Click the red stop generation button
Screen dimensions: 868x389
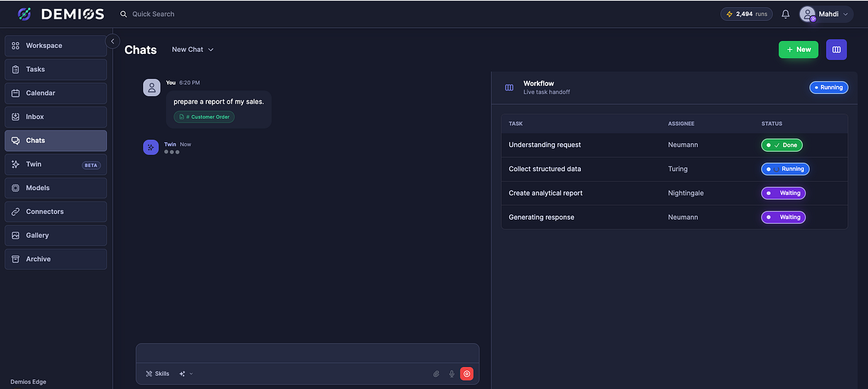tap(467, 373)
